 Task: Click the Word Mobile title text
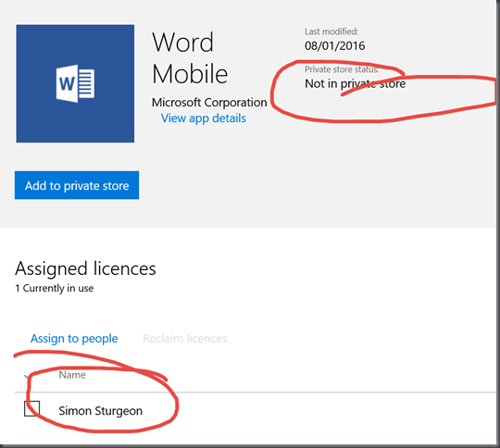190,57
